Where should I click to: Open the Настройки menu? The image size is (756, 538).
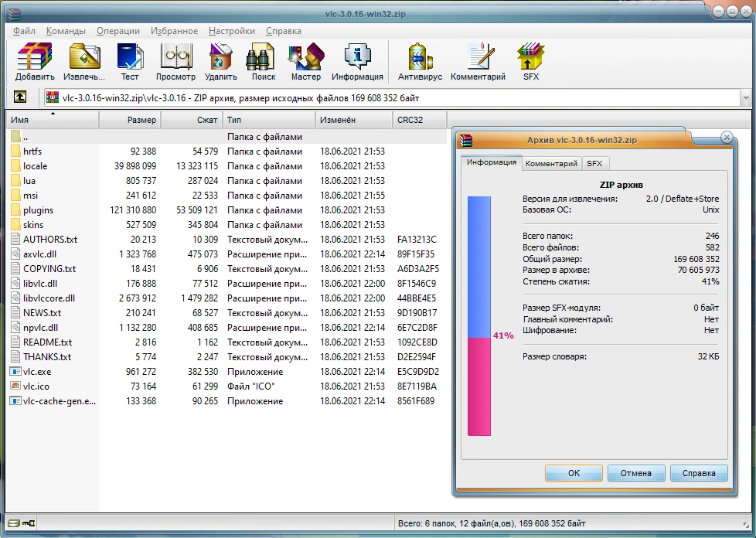click(x=232, y=31)
